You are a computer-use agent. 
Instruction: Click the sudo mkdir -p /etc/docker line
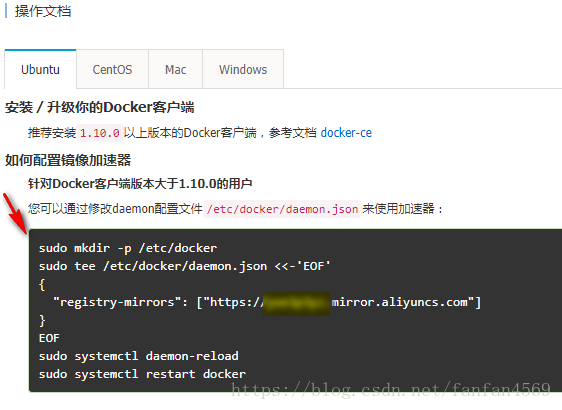128,248
